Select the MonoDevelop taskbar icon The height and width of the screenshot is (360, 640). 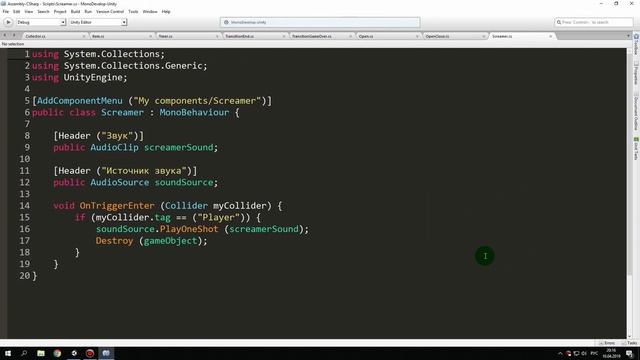(x=106, y=353)
